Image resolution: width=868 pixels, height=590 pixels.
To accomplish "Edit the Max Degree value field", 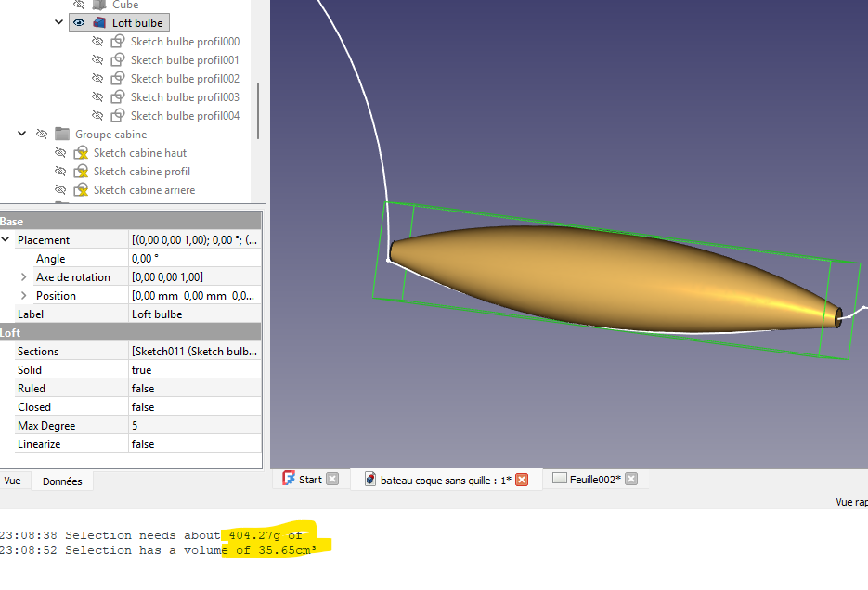I will point(195,426).
